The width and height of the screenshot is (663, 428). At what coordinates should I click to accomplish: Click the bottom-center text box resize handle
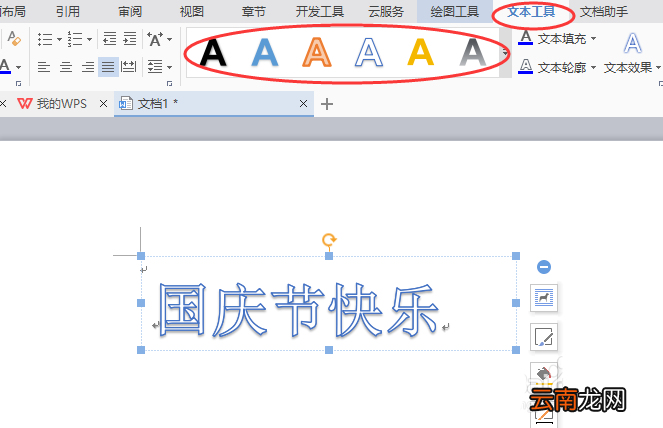(x=329, y=350)
